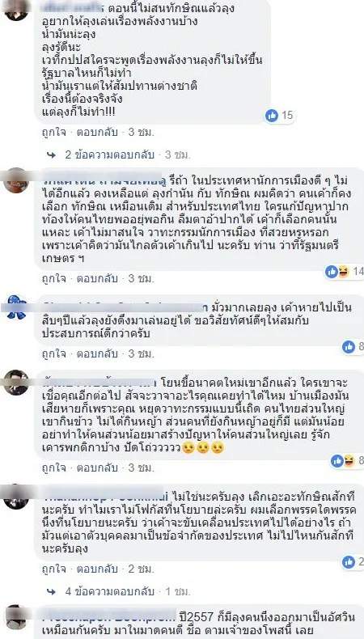Open the like icon on the "มั่วมากเลยลุง" comment
364x639 pixels.
(x=349, y=347)
